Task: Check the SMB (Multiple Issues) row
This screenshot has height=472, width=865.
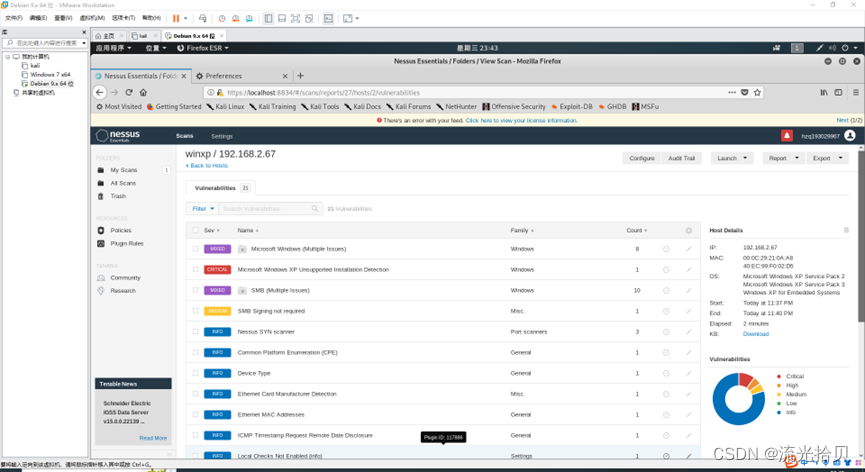Action: point(195,290)
